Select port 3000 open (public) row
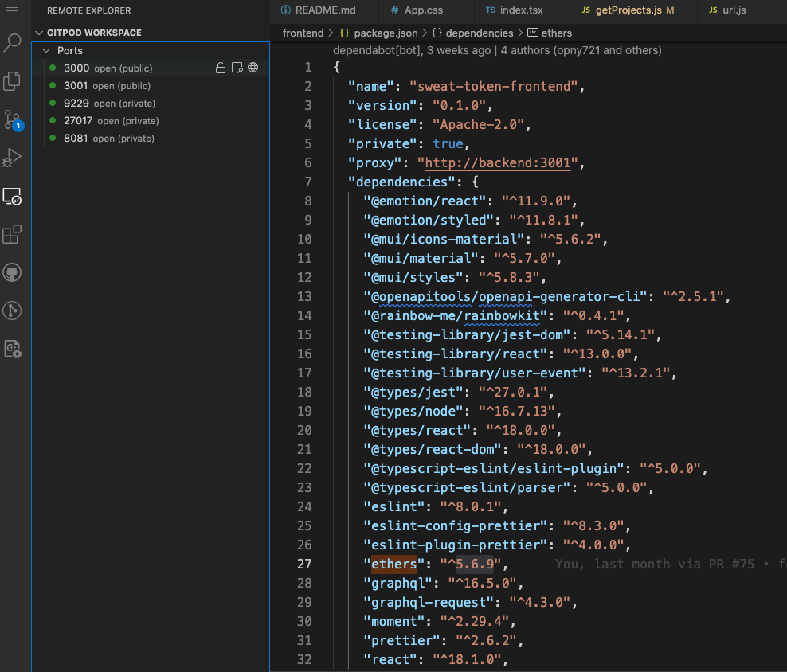Viewport: 787px width, 672px height. pos(151,68)
